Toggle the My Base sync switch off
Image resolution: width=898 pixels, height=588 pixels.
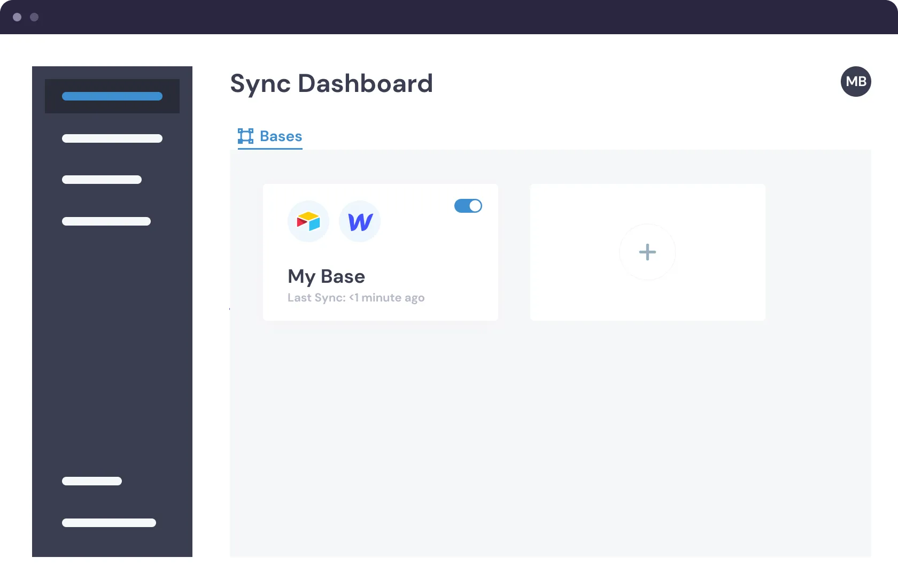pos(468,206)
